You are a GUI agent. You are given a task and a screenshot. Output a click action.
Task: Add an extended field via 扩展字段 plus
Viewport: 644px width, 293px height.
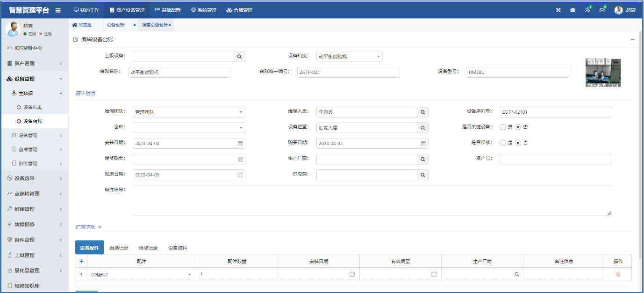[100, 227]
